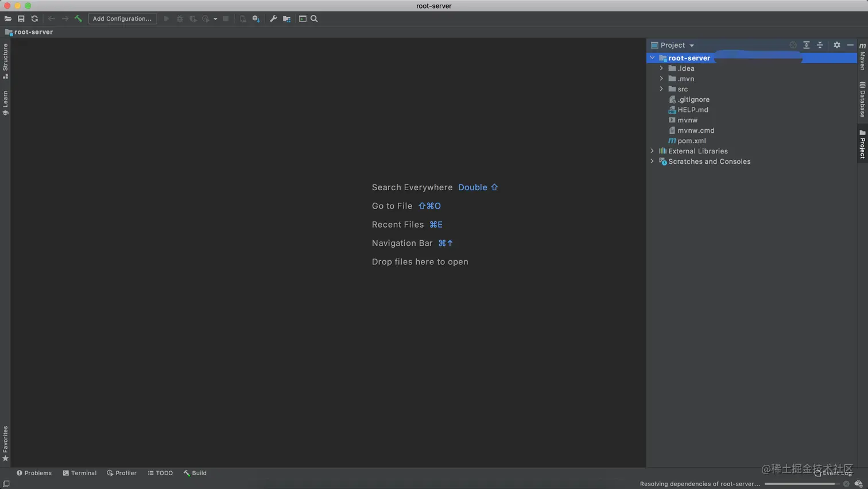Click the Search Everywhere magnifier icon
This screenshot has width=868, height=489.
click(314, 19)
